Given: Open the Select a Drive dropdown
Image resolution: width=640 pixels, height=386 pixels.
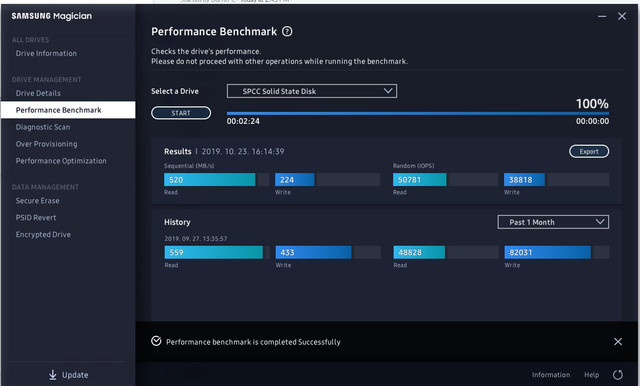Looking at the screenshot, I should tap(312, 91).
